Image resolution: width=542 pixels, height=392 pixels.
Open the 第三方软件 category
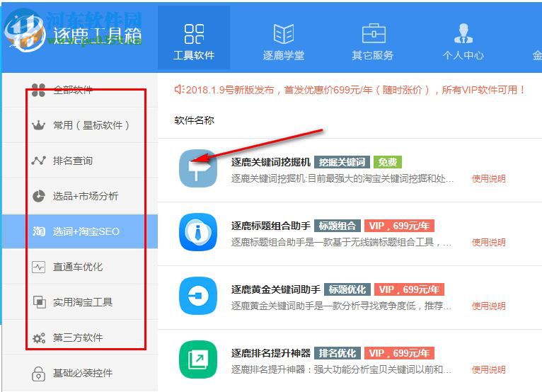point(80,338)
